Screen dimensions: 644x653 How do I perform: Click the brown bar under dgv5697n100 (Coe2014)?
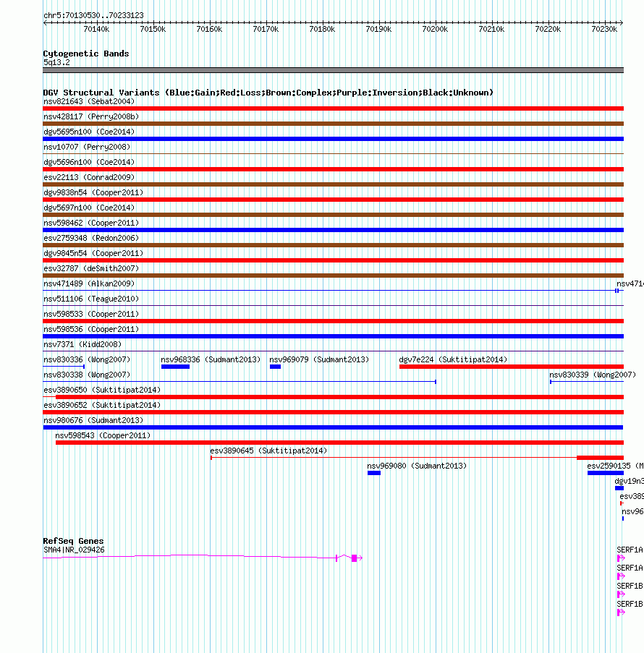[333, 215]
